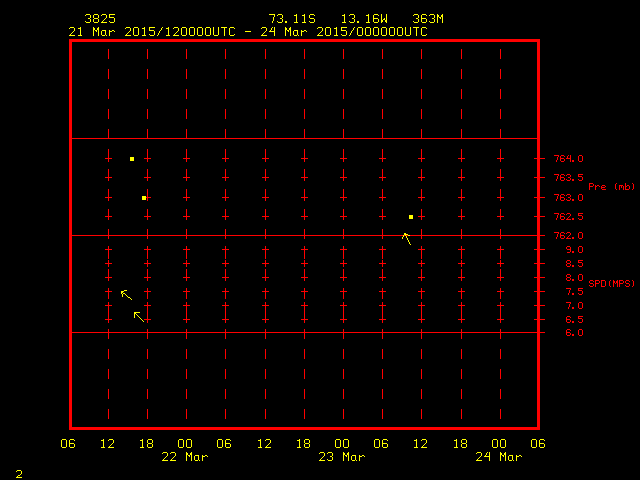Select the latitude value 73.11S
Viewport: 640px width, 480px height.
[292, 19]
